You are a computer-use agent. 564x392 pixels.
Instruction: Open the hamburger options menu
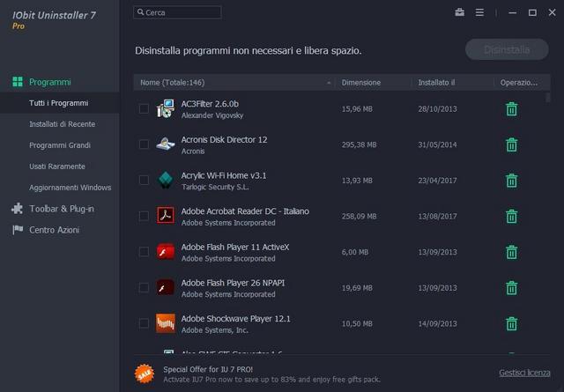click(x=479, y=12)
